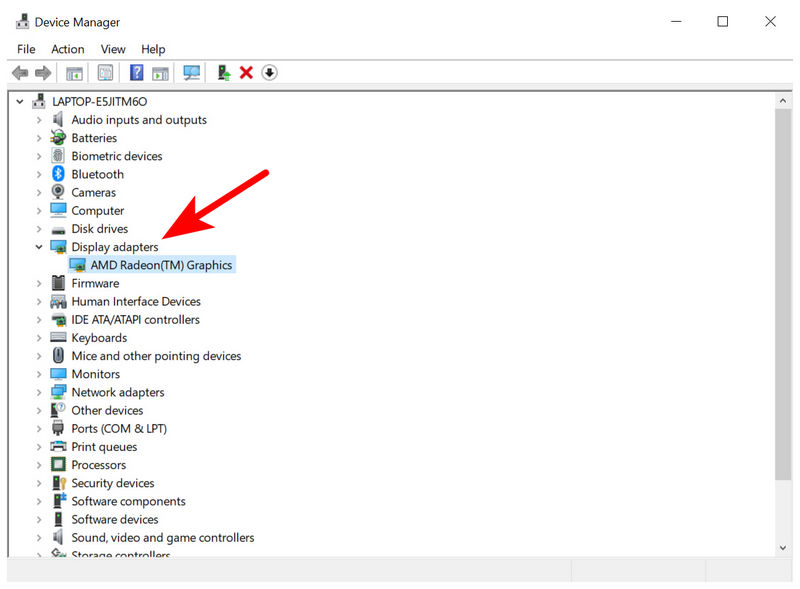Navigate back using the toolbar arrow
Viewport: 800px width, 589px height.
tap(20, 72)
